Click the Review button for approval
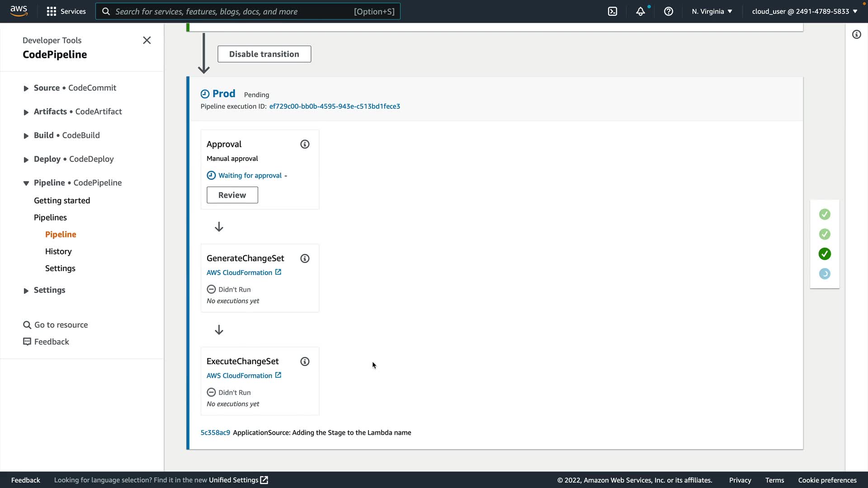This screenshot has width=868, height=488. (232, 195)
